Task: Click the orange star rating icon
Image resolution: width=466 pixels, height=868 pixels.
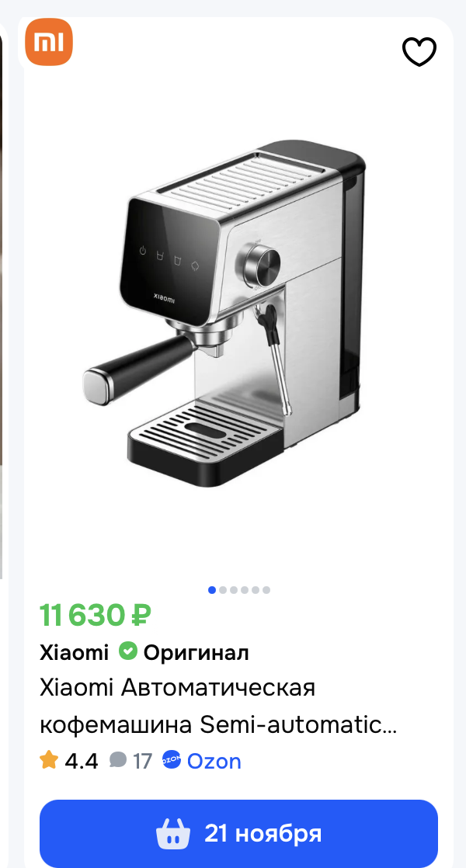Action: tap(49, 759)
